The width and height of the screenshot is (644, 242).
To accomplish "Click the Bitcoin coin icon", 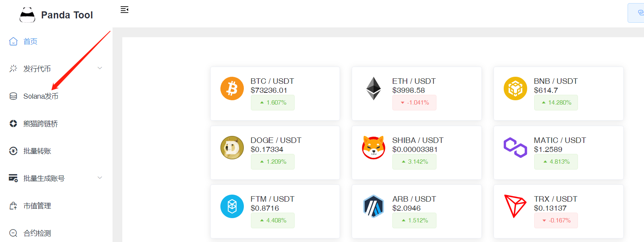I will click(232, 88).
